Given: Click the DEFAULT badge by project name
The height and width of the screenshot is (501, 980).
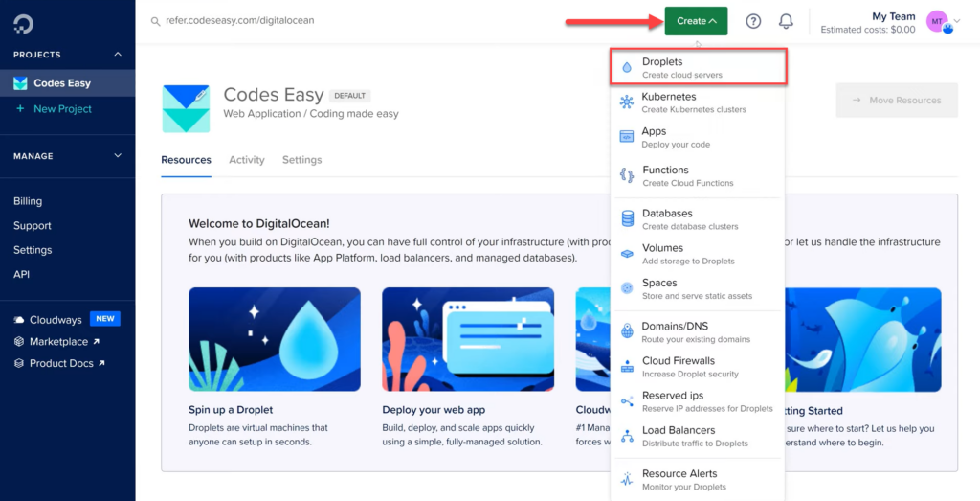Looking at the screenshot, I should pos(350,96).
